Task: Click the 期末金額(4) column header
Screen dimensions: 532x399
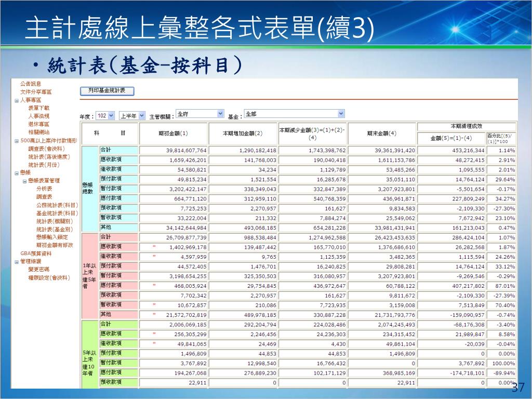Action: pos(382,134)
